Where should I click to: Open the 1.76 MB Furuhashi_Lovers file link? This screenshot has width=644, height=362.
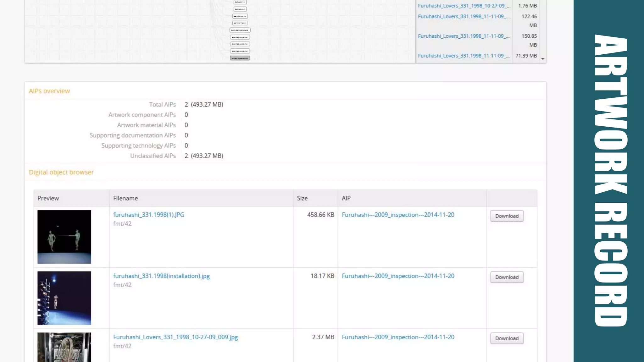coord(464,6)
